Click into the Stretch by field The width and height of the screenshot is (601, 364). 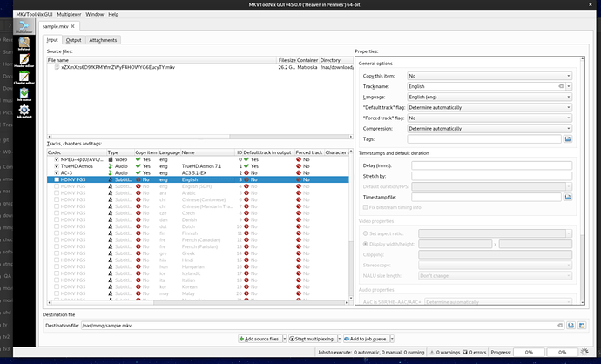coord(492,176)
